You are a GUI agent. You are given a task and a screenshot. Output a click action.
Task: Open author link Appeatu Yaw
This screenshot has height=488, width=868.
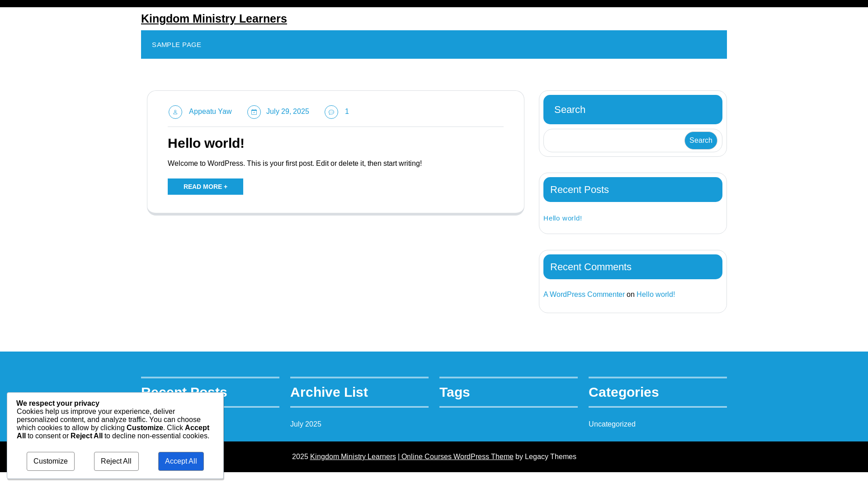pyautogui.click(x=210, y=112)
